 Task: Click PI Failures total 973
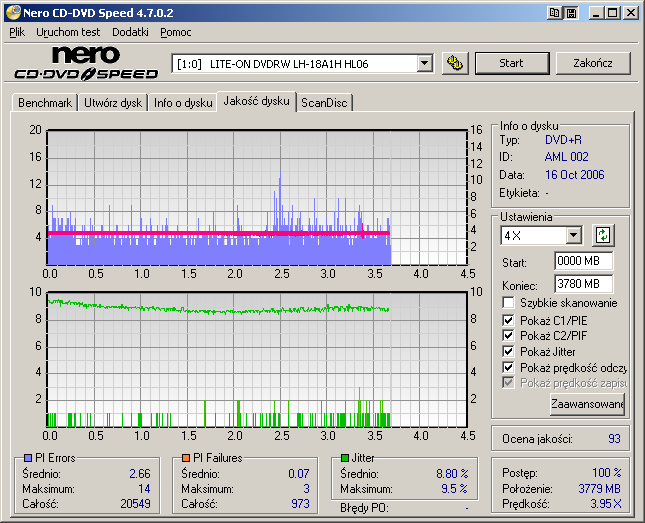click(x=300, y=504)
